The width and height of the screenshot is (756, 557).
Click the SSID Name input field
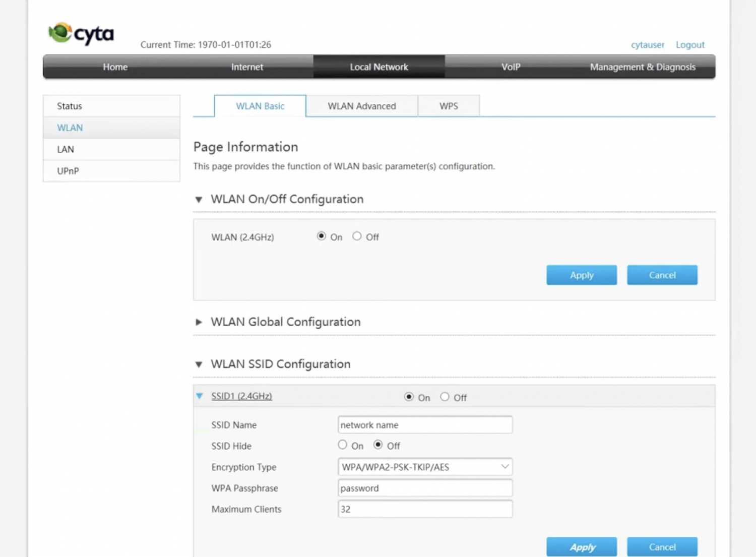[x=425, y=425]
